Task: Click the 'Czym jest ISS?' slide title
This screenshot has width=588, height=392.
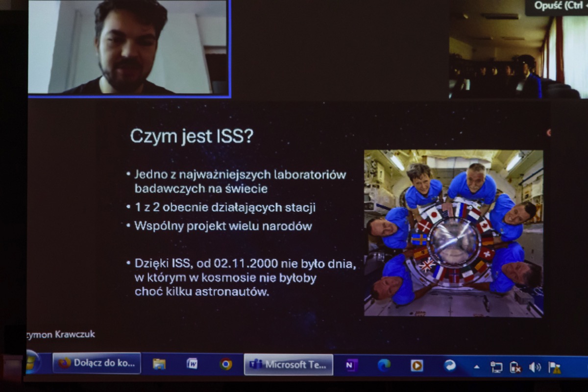Action: [192, 137]
